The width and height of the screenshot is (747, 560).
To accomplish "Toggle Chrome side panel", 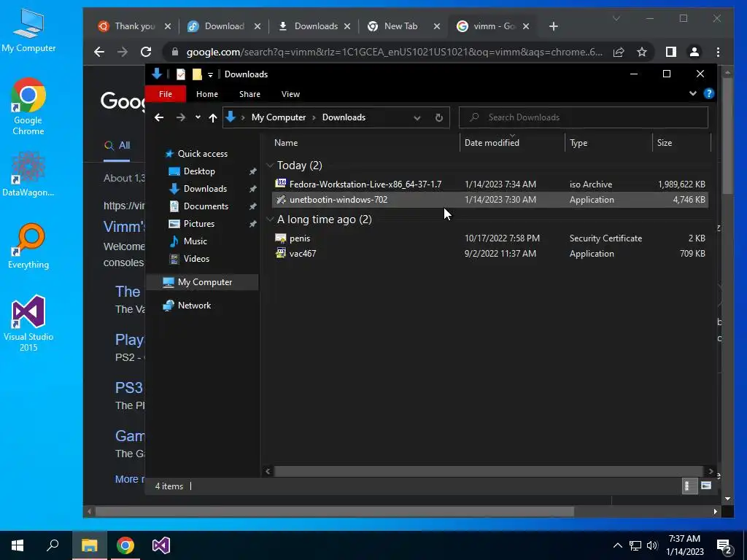I will [x=671, y=52].
